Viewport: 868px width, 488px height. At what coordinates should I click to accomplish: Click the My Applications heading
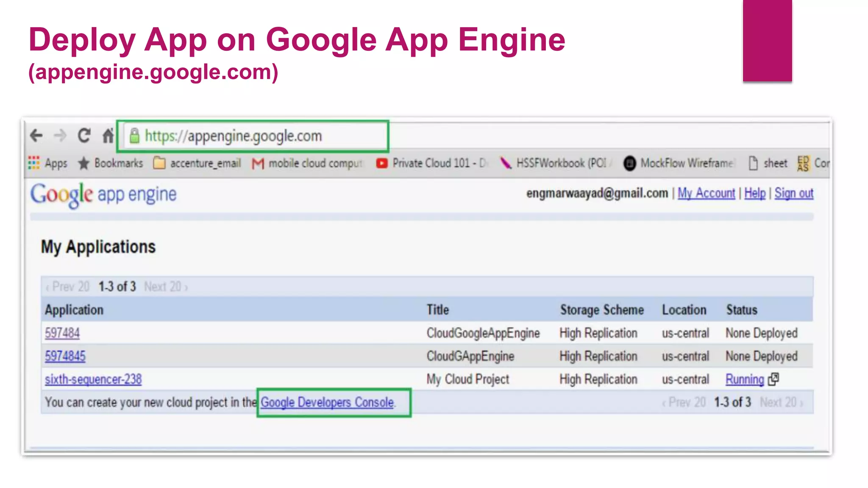click(x=98, y=247)
